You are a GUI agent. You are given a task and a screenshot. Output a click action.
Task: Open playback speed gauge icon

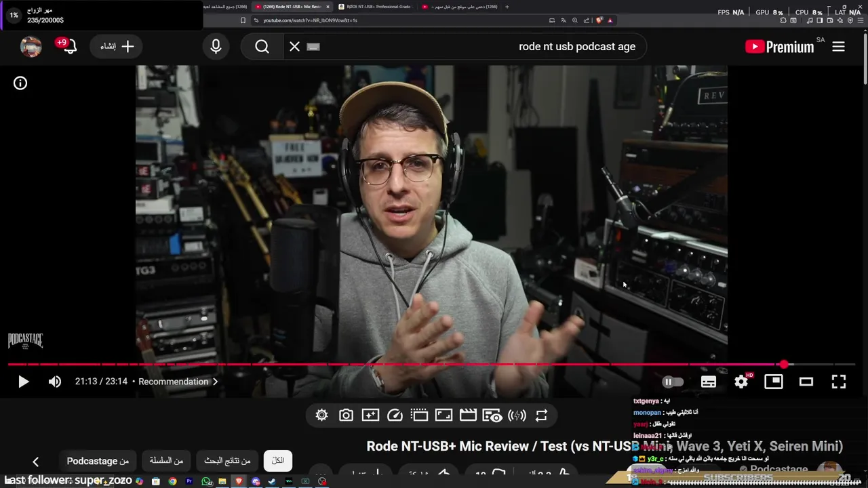(395, 415)
